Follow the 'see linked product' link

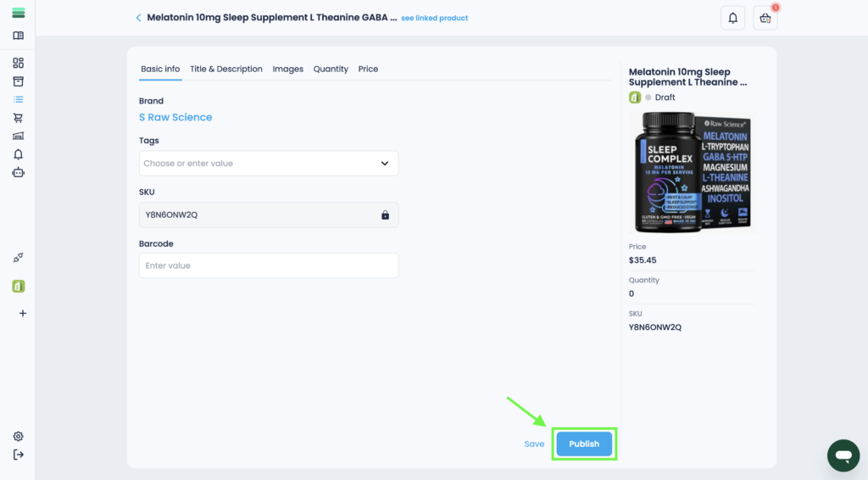click(434, 18)
